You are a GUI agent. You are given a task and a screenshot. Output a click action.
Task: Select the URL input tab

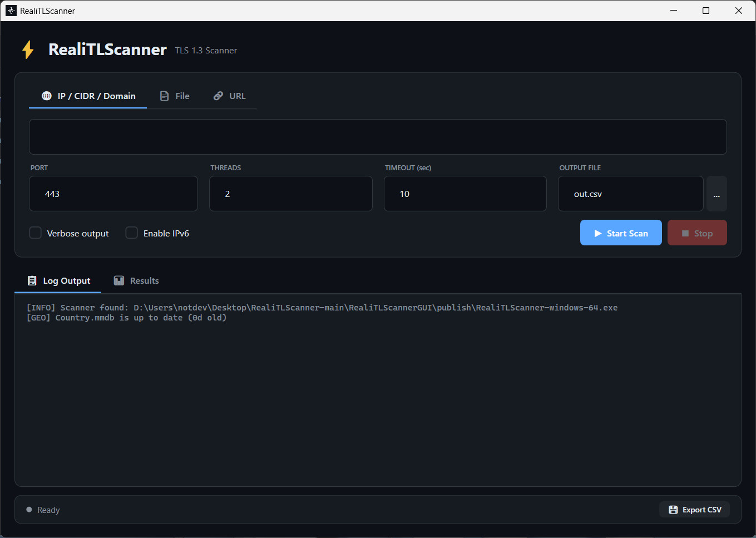229,96
